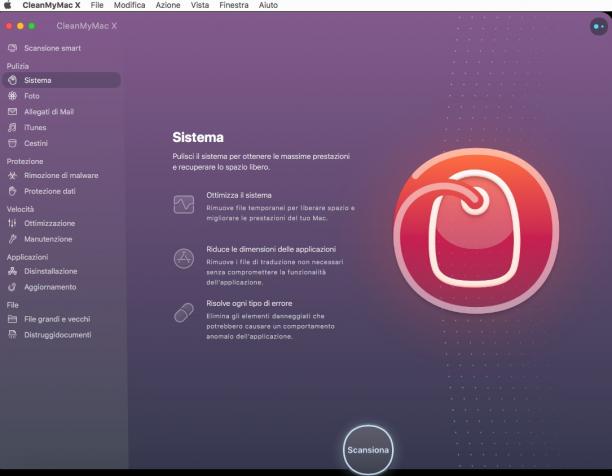
Task: Select the Aggiornamento refresh icon
Action: [x=12, y=287]
